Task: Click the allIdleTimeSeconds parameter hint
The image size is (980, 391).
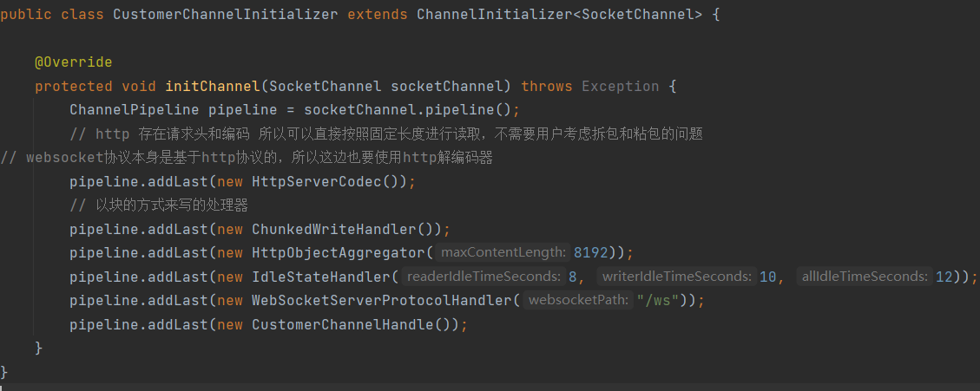Action: [863, 277]
